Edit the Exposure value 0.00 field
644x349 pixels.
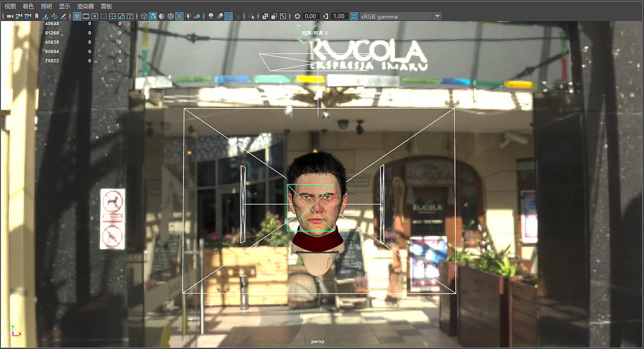pos(310,16)
